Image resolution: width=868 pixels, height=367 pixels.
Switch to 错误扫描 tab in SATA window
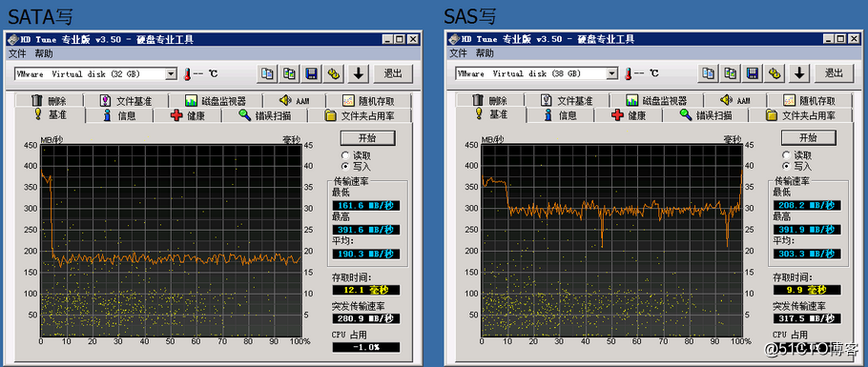click(264, 115)
